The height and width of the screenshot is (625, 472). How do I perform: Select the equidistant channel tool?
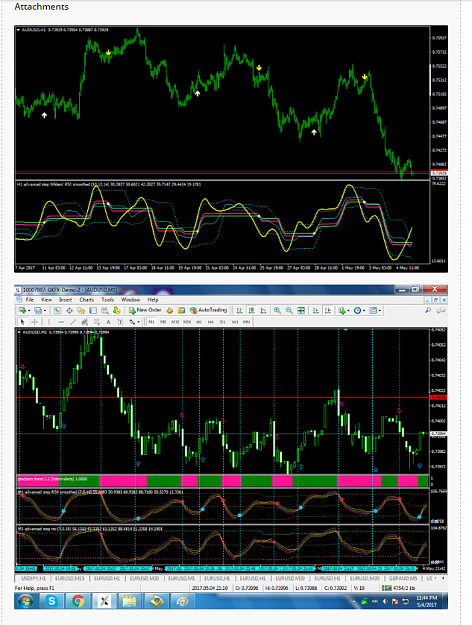[85, 322]
